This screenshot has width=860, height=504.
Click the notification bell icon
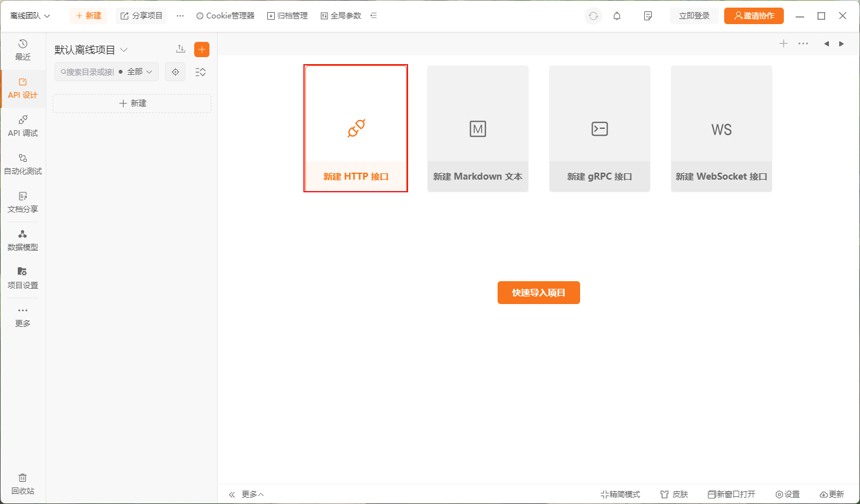pos(617,16)
